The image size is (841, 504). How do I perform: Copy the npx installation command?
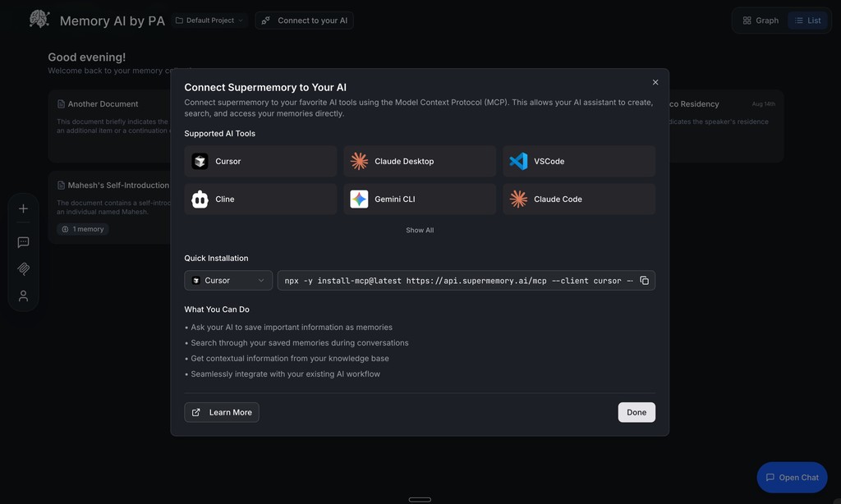(644, 280)
